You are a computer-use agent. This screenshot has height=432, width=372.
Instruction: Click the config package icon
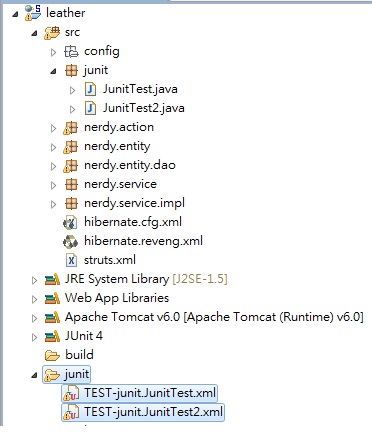click(71, 51)
